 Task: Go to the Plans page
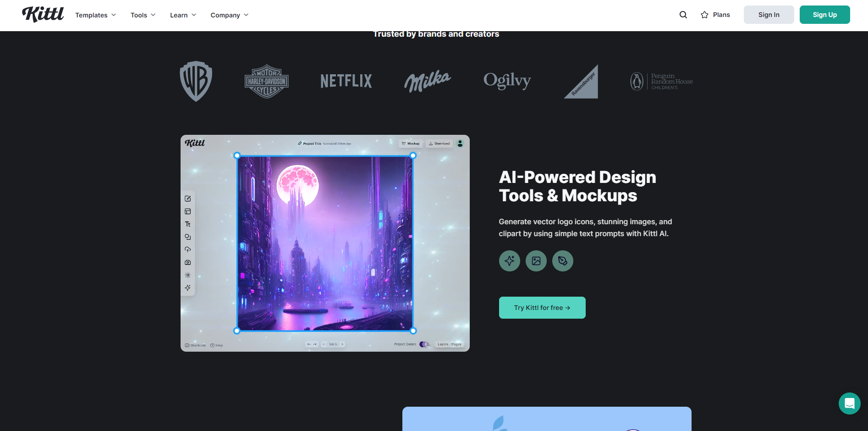point(721,15)
